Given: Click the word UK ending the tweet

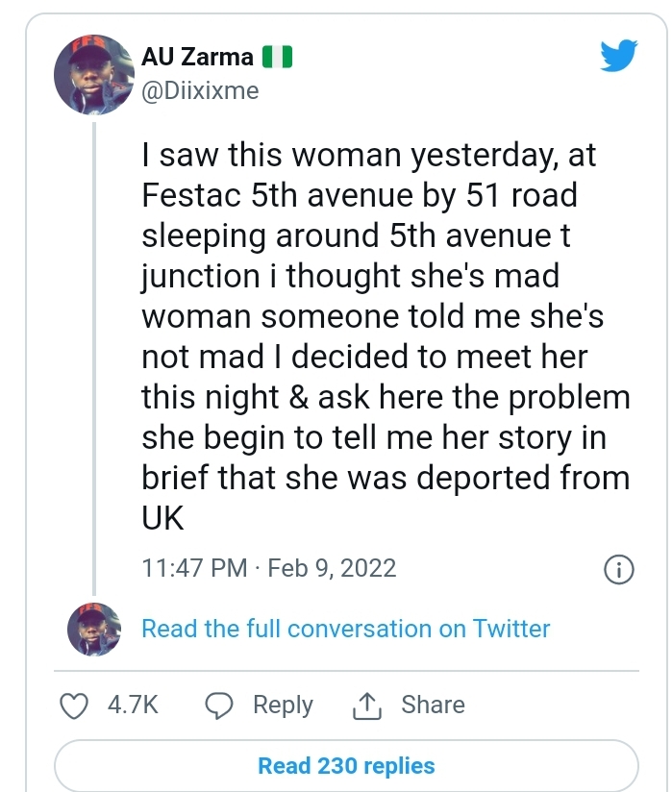Looking at the screenshot, I should click(162, 518).
